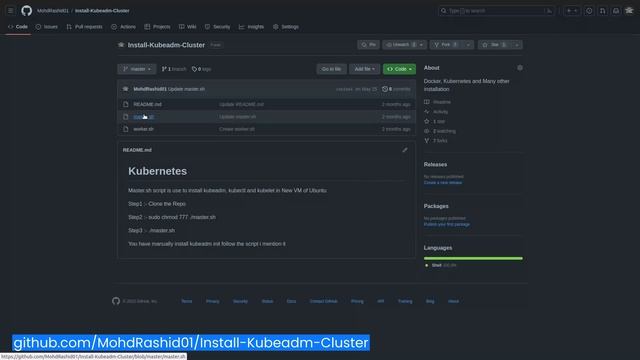Click Publish your first package link
This screenshot has height=360, width=640.
(447, 224)
